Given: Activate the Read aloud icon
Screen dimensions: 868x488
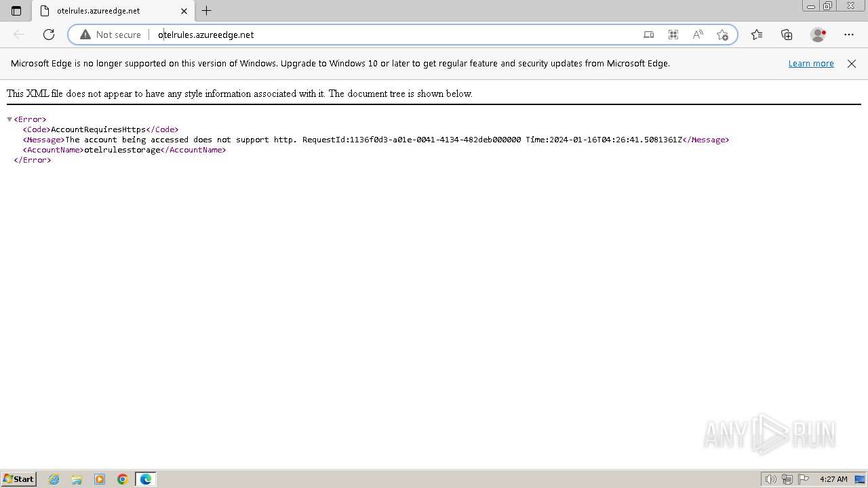Looking at the screenshot, I should (698, 35).
